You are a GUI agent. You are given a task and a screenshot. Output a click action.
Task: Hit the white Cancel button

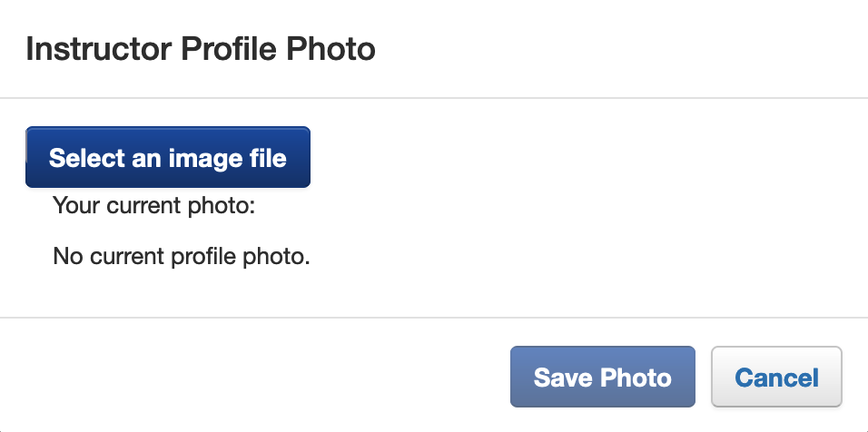[x=776, y=377]
